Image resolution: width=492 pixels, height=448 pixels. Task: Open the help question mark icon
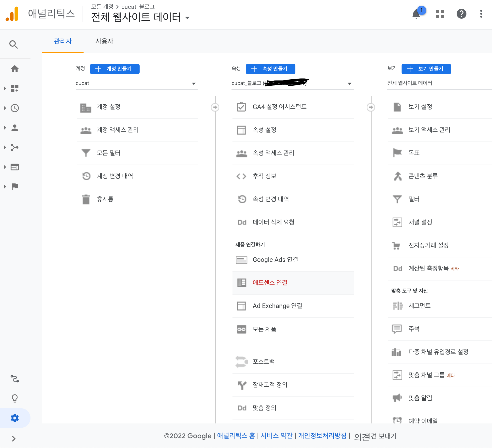coord(461,14)
